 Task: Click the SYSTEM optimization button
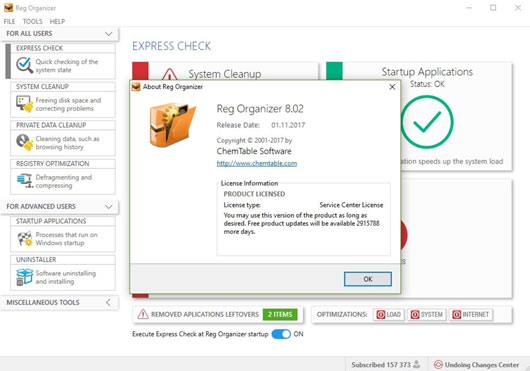[427, 315]
